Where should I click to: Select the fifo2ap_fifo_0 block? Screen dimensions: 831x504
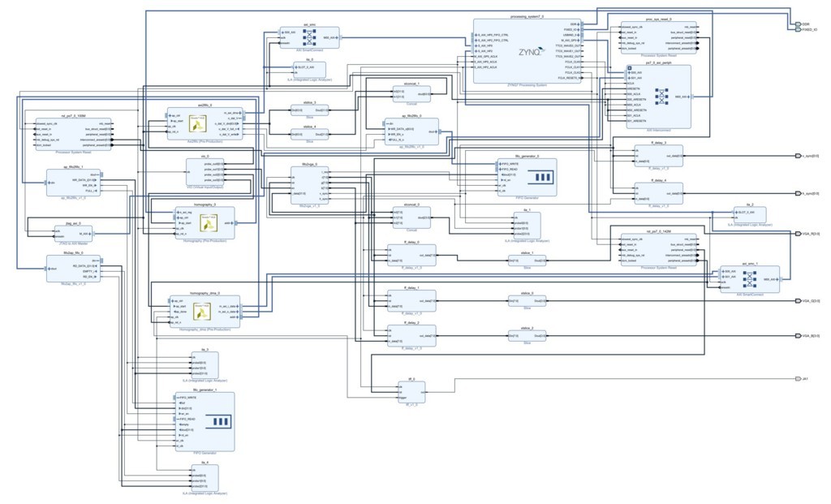(x=73, y=269)
